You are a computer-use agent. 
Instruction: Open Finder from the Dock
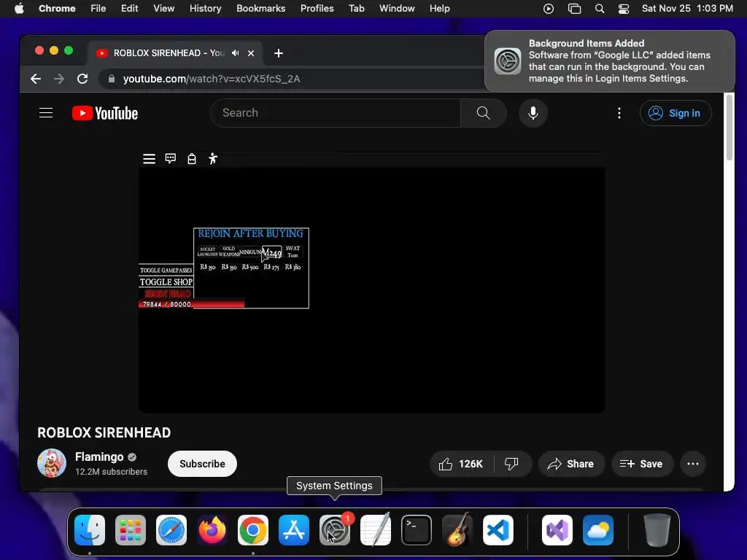[x=90, y=530]
